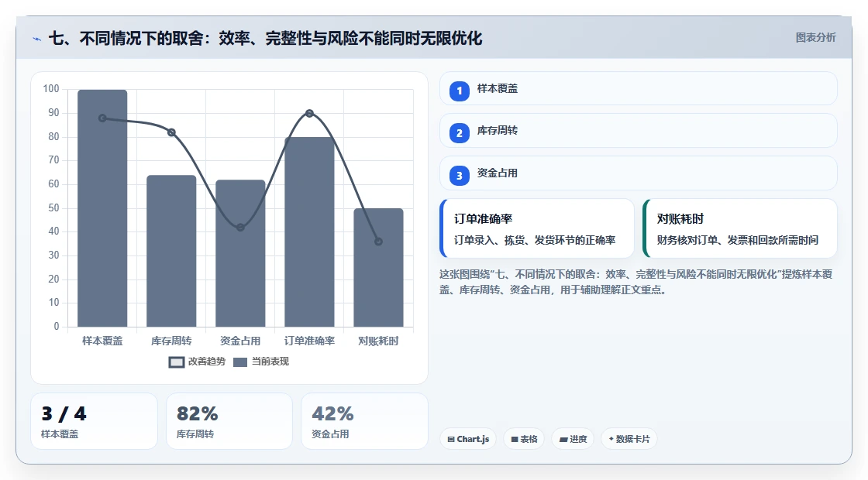
Task: Click the 样本覆盖 bar in chart
Action: tap(102, 208)
